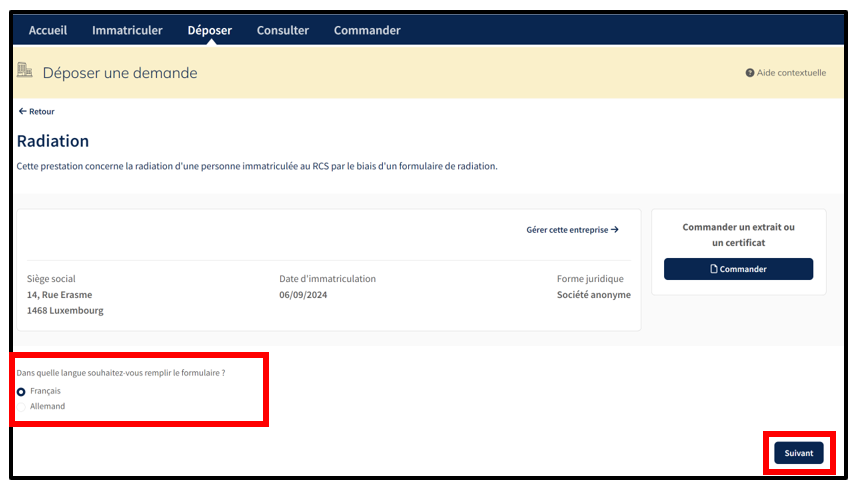This screenshot has height=488, width=858.
Task: Click the Retour link text
Action: pyautogui.click(x=41, y=112)
